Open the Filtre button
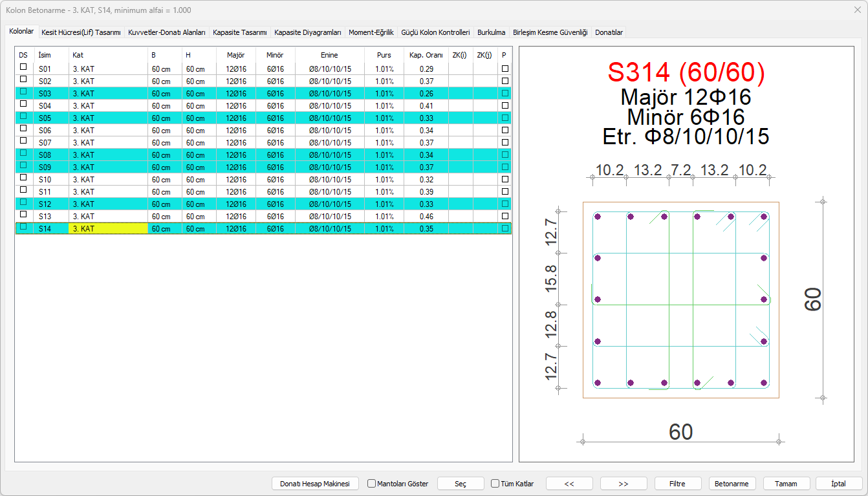 coord(677,484)
